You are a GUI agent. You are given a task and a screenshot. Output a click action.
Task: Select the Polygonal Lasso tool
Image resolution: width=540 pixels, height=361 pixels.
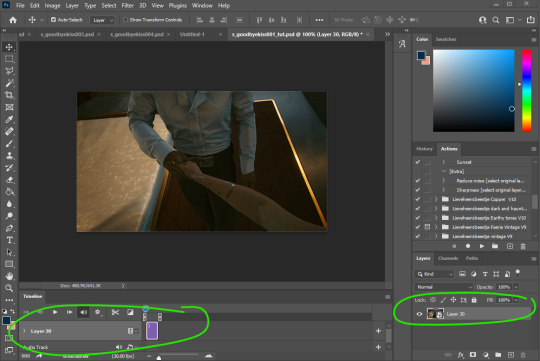(x=9, y=71)
